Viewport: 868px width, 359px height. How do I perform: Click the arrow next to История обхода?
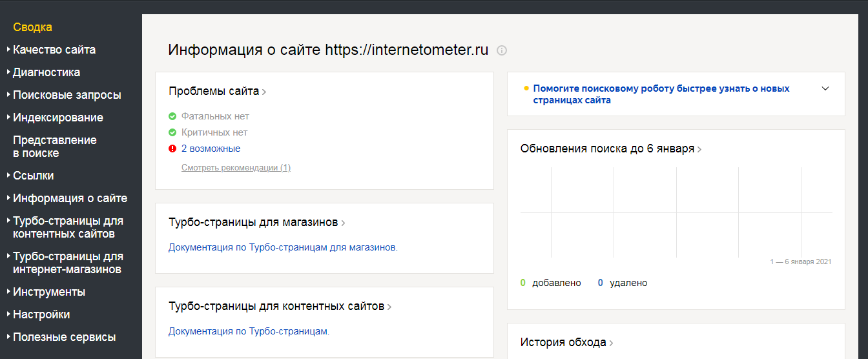click(611, 344)
